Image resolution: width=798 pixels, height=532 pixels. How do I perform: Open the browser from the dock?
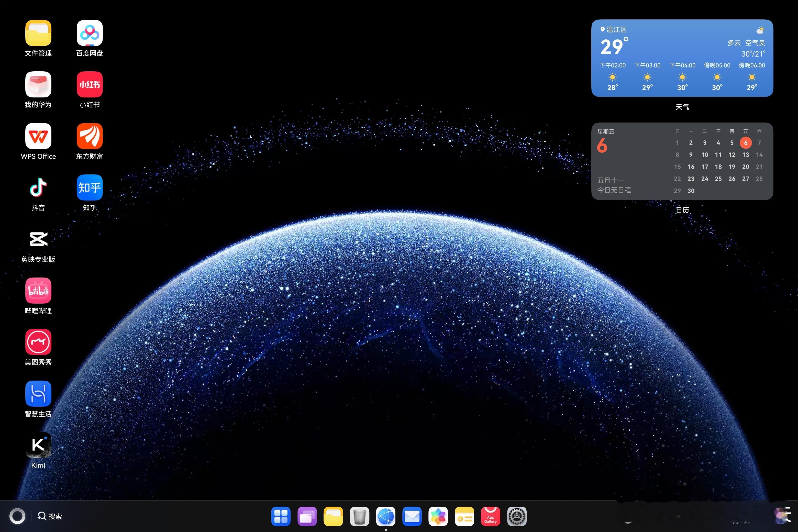pos(386,516)
